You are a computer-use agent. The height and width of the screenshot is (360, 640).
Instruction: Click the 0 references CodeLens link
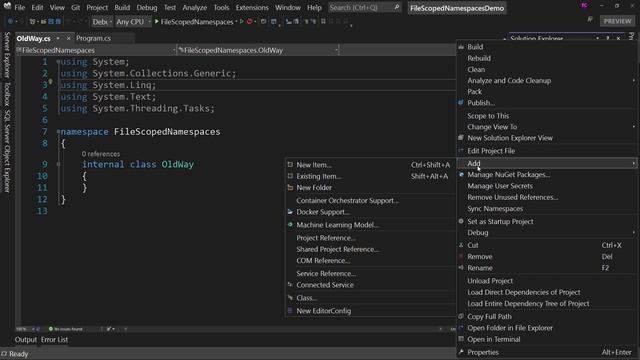click(x=100, y=154)
